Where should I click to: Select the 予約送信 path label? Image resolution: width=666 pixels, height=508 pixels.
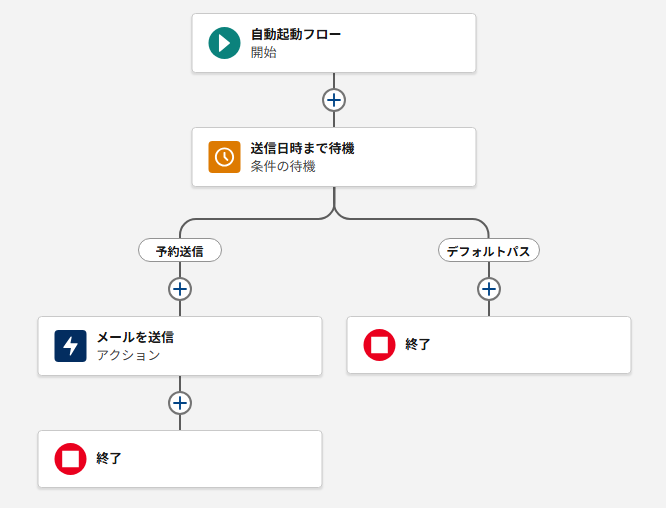(x=180, y=251)
